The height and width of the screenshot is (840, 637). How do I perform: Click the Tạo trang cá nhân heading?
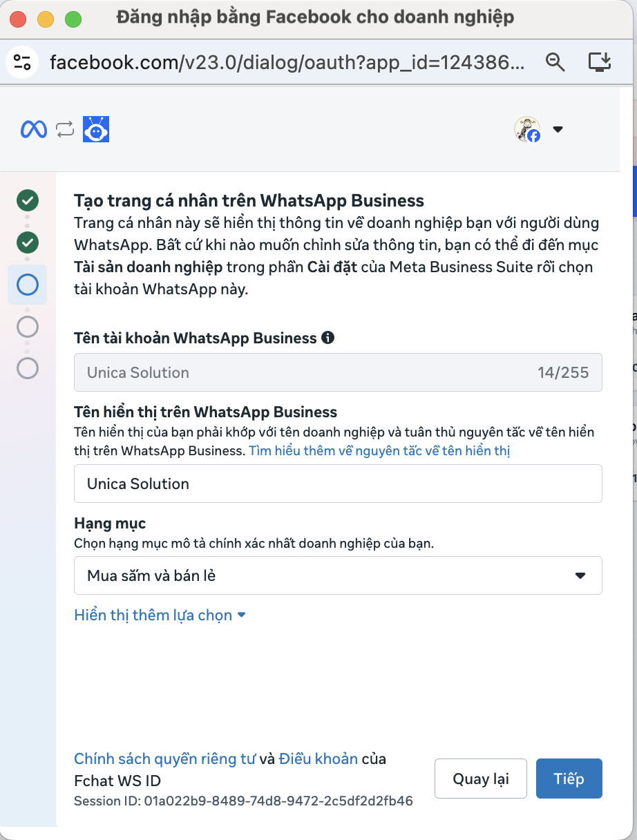tap(249, 201)
